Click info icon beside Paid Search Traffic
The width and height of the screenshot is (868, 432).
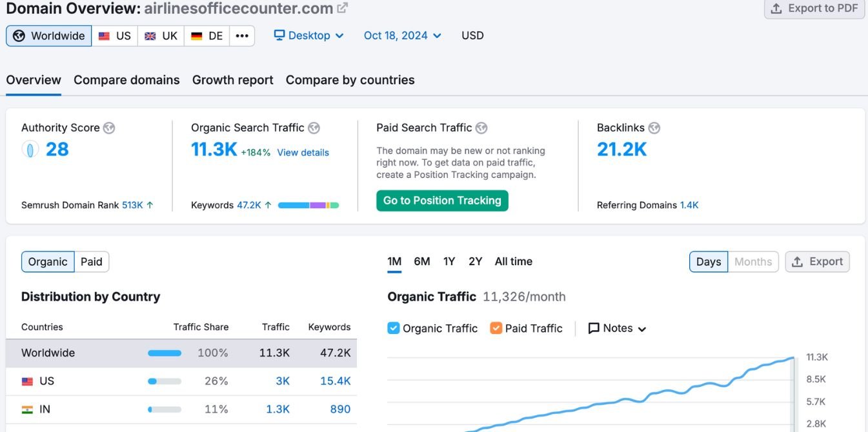pyautogui.click(x=481, y=128)
